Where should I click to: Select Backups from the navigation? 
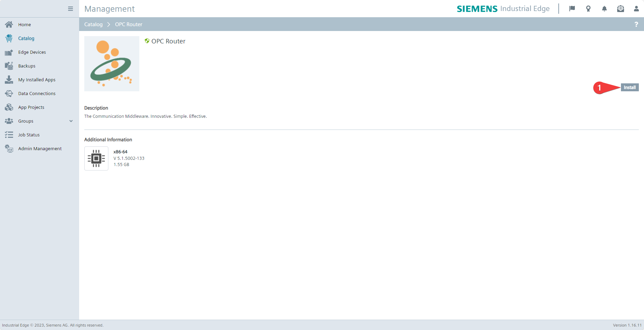coord(27,66)
